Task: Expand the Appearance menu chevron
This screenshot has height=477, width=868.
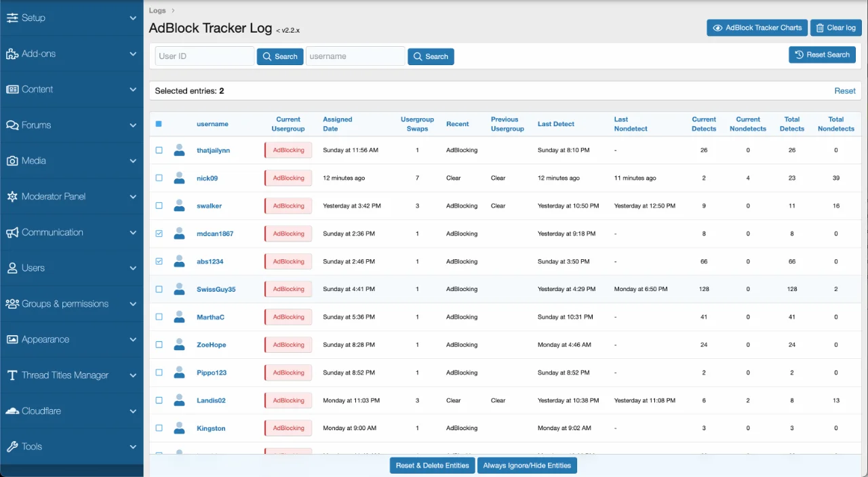Action: [133, 340]
